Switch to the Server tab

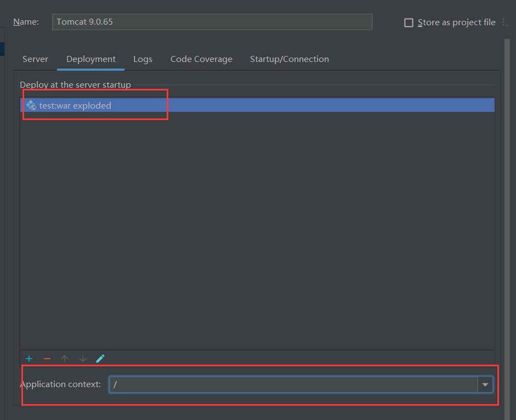click(x=35, y=59)
